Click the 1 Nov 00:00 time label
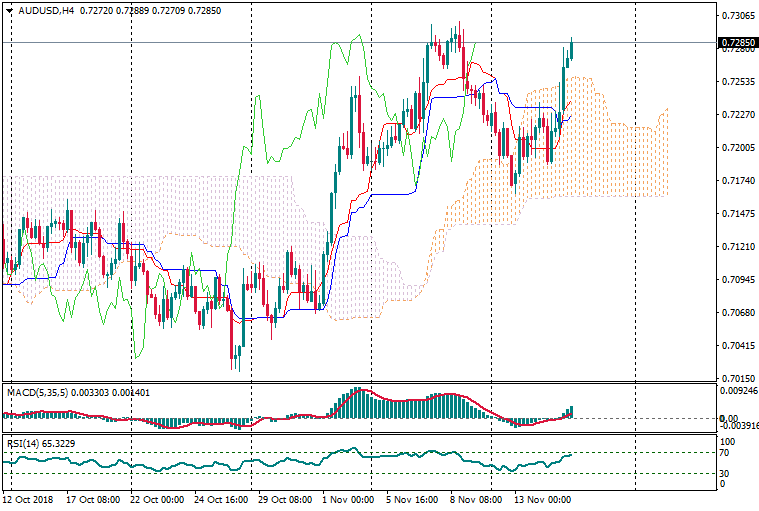 pos(349,498)
